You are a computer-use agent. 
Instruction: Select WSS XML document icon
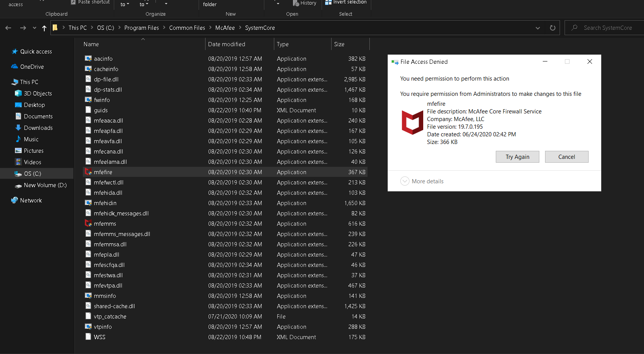(x=88, y=337)
